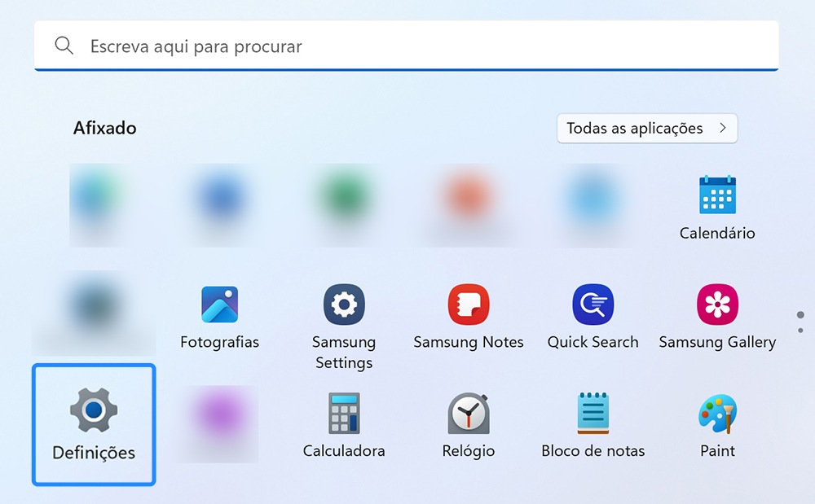
Task: Open Samsung Settings
Action: [x=344, y=326]
